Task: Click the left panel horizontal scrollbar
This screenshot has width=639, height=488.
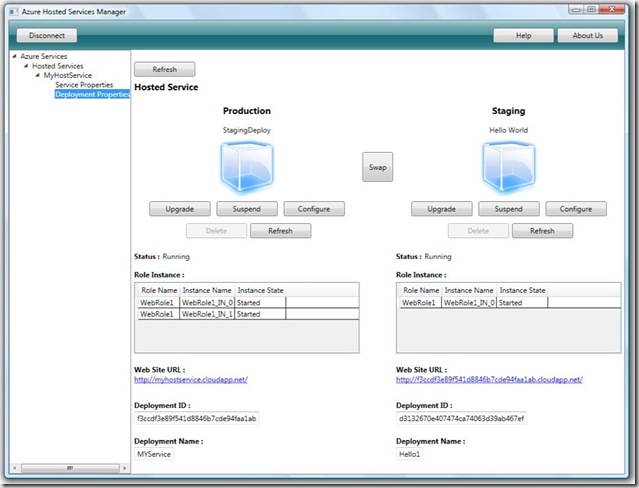Action: click(x=69, y=467)
